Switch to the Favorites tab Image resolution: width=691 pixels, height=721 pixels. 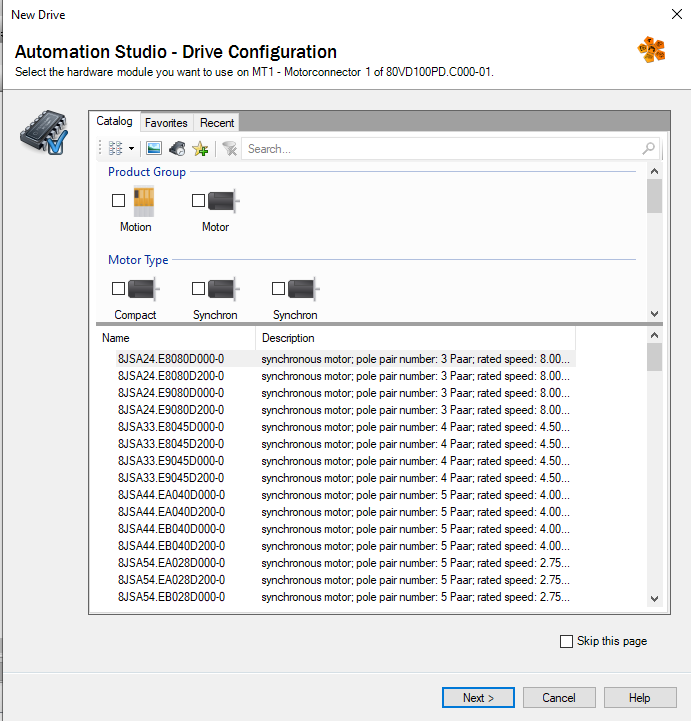[166, 123]
